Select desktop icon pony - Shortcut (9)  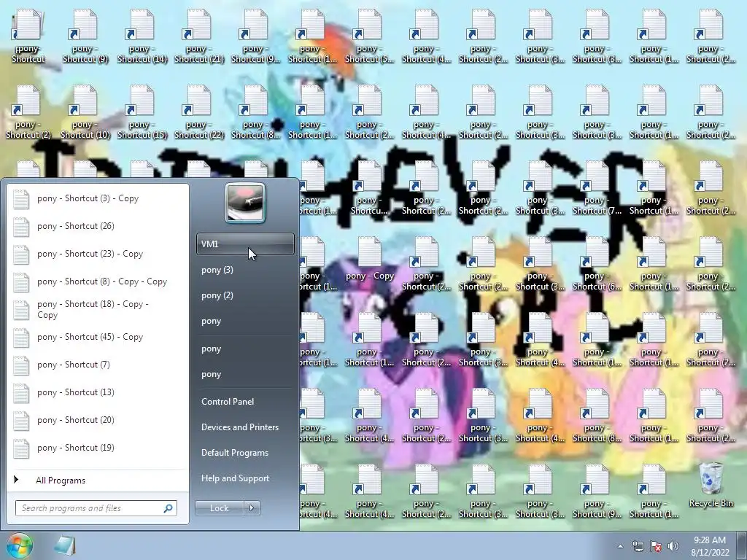[85, 37]
